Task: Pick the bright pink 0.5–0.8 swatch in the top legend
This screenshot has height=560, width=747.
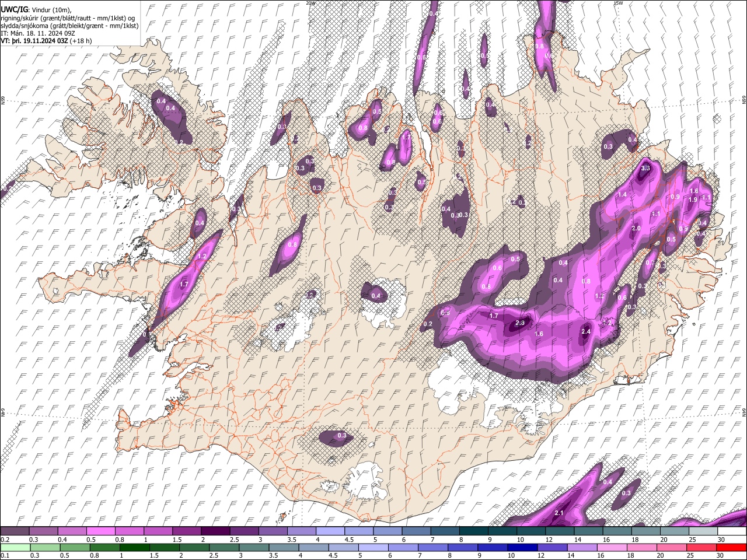Action: [100, 531]
